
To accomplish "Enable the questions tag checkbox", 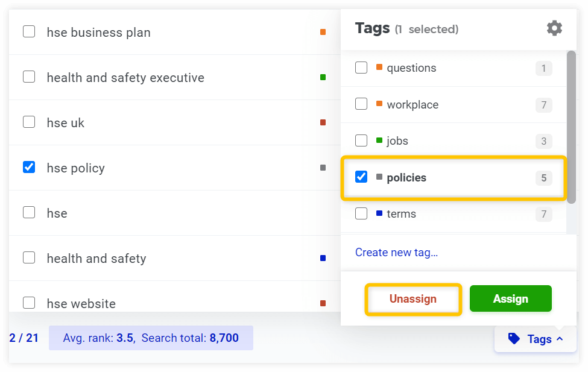I will coord(361,68).
